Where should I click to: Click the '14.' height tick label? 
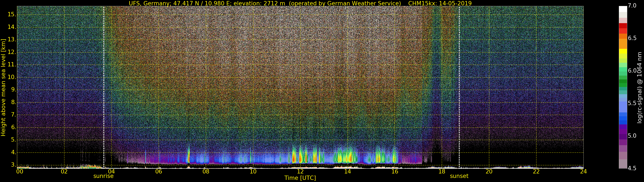(12, 27)
